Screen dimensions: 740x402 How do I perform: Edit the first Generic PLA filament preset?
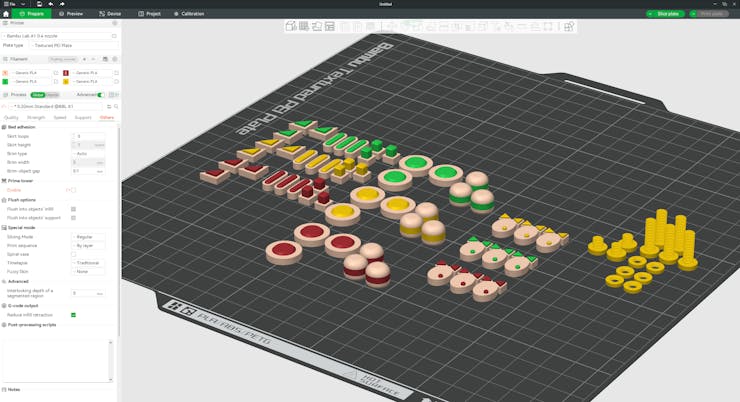[56, 73]
